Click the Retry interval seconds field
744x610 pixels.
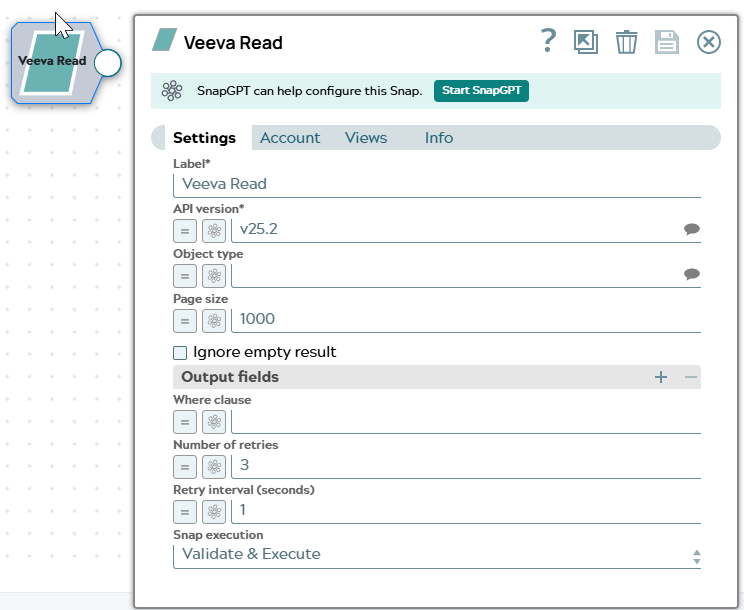(x=466, y=511)
